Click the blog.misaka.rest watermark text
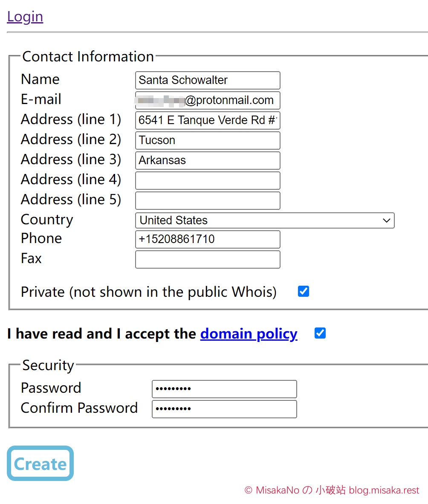This screenshot has width=428, height=504. [x=384, y=490]
